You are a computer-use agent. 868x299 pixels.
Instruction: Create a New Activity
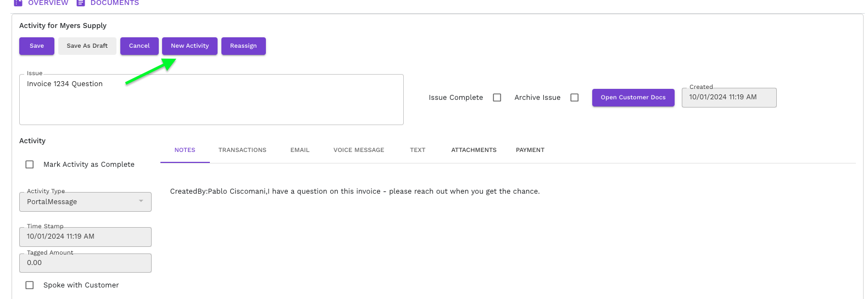click(x=190, y=46)
